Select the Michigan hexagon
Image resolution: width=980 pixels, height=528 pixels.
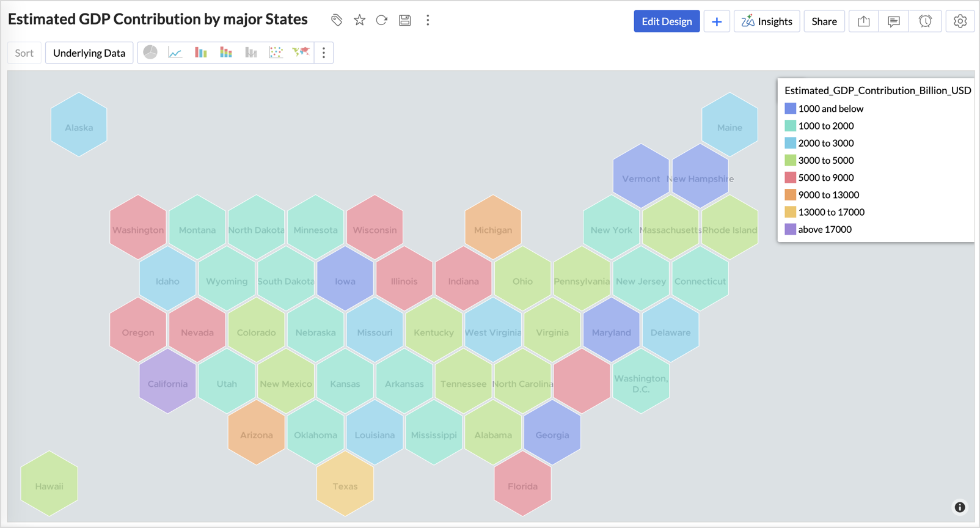pyautogui.click(x=493, y=227)
